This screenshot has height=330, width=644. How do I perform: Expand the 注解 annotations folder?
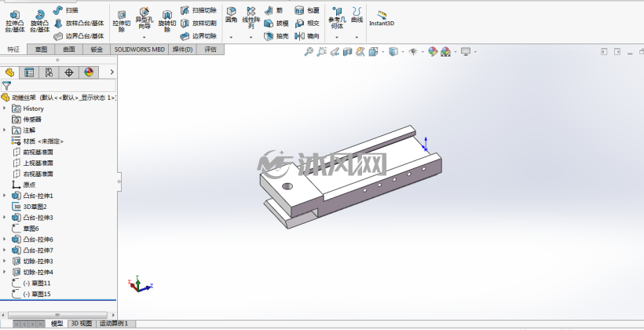(x=5, y=130)
